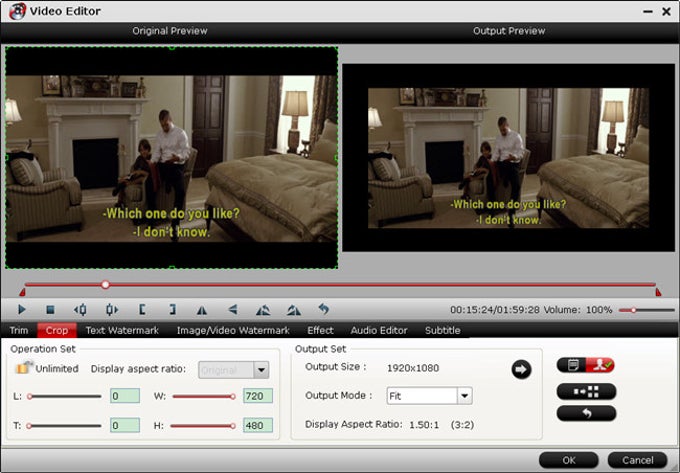Rotate video clockwise icon
680x473 pixels.
tap(294, 310)
